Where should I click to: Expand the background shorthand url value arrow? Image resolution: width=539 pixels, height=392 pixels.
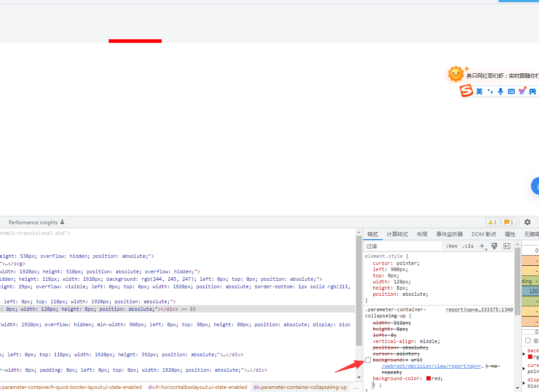406,360
